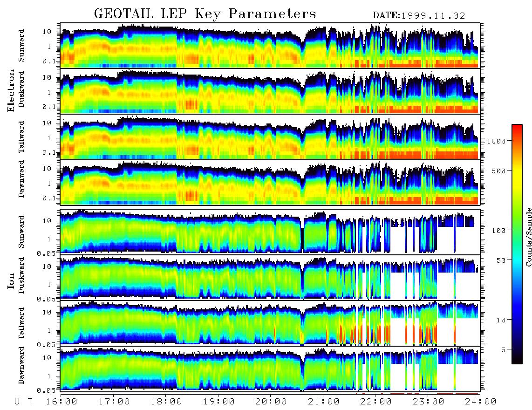
Task: Click the '22:00' time tick label
Action: [376, 402]
